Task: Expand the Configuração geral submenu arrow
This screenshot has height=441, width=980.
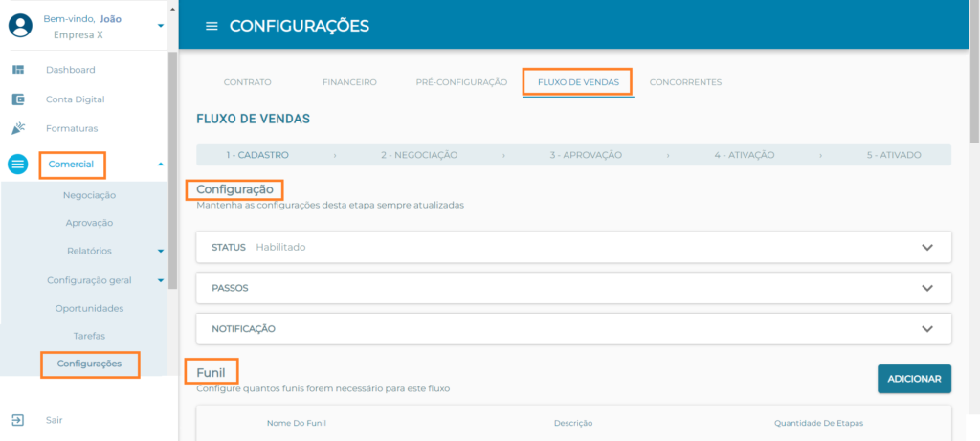Action: tap(161, 281)
